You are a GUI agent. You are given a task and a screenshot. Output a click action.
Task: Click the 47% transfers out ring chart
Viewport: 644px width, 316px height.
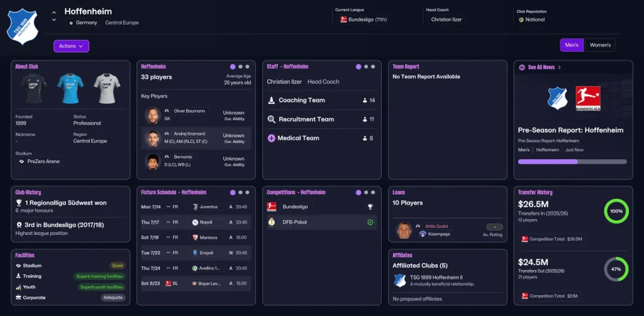coord(616,269)
